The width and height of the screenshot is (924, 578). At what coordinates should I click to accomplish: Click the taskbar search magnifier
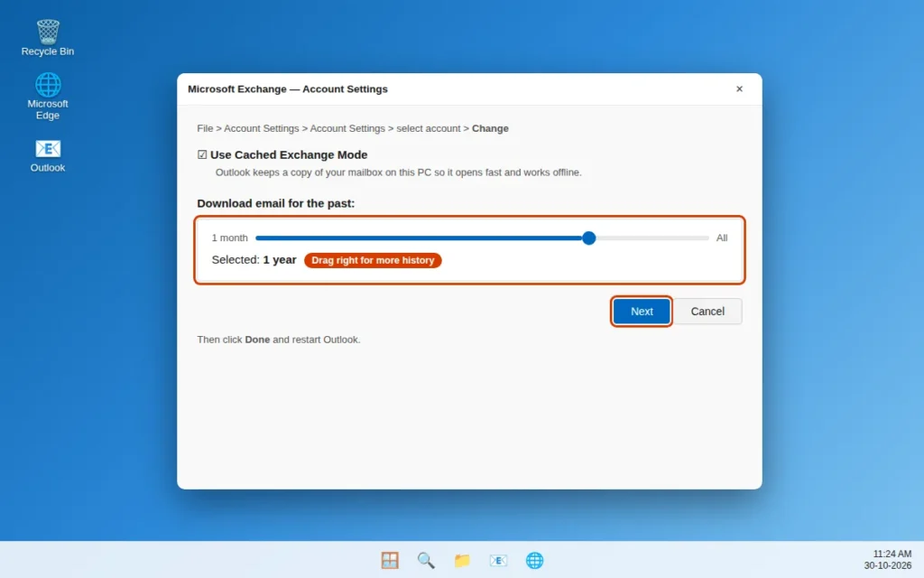coord(426,560)
